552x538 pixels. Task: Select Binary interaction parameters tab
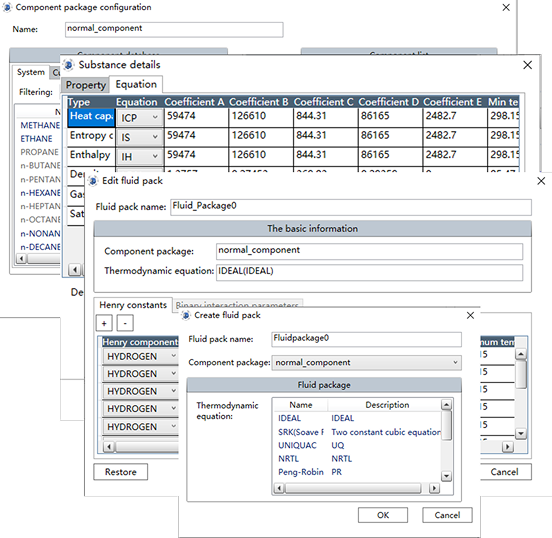[x=237, y=305]
